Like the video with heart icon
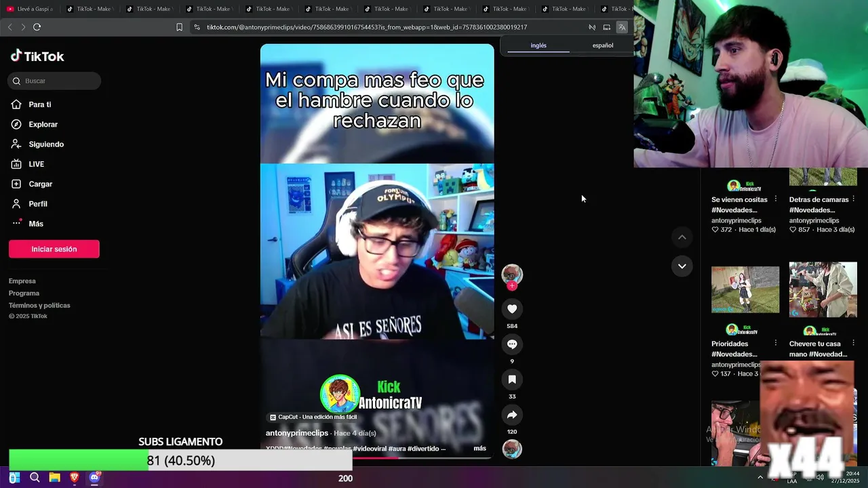This screenshot has height=488, width=868. (512, 308)
